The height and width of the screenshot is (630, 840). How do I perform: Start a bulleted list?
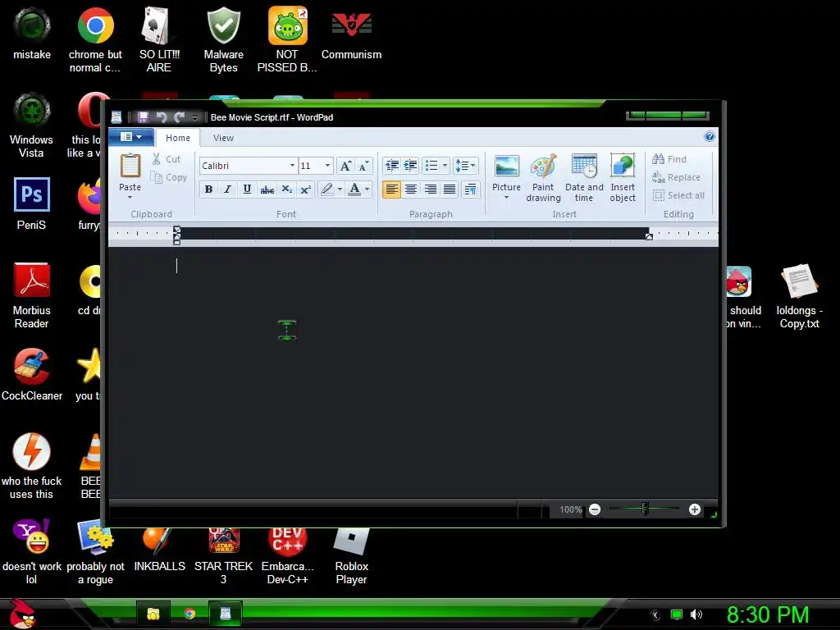point(431,166)
